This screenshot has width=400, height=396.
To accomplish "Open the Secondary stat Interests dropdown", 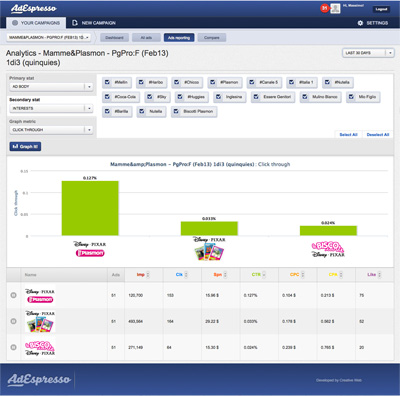I will pyautogui.click(x=51, y=108).
